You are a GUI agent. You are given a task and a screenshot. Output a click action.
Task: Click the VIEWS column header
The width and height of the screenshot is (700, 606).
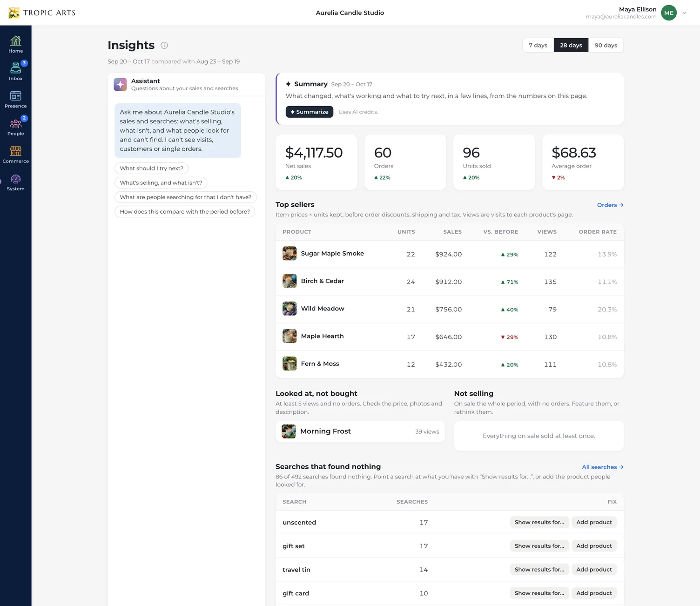547,232
